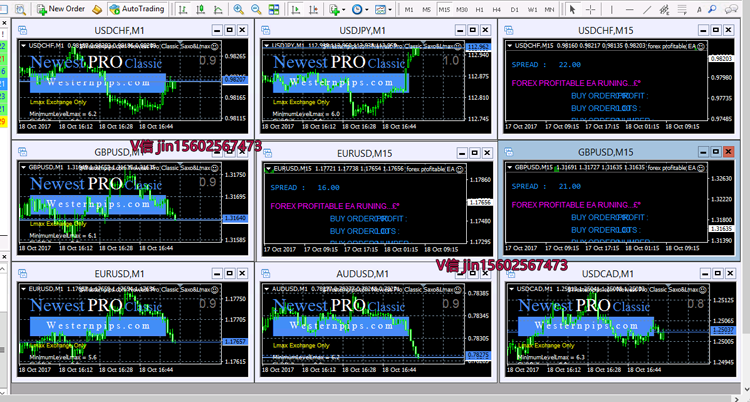Toggle chart shift from right border
Image resolution: width=750 pixels, height=402 pixels.
click(x=313, y=9)
